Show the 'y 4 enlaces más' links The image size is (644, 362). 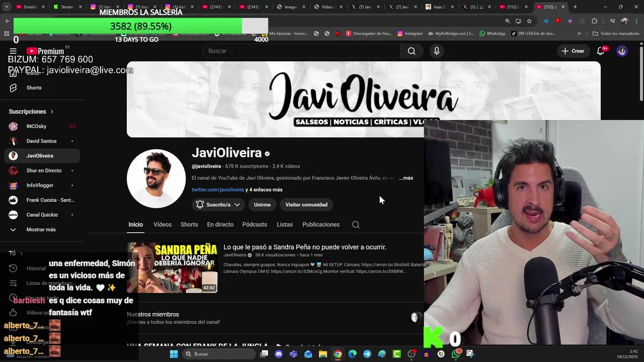(264, 190)
